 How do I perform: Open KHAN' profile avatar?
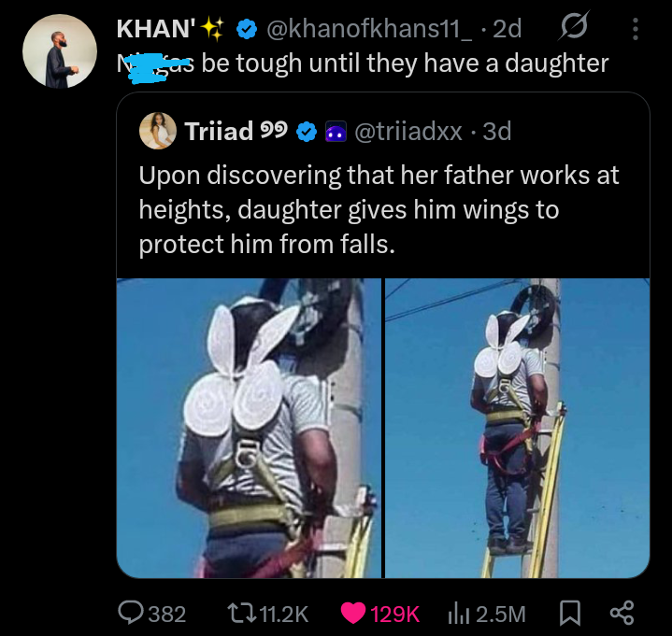(x=60, y=51)
